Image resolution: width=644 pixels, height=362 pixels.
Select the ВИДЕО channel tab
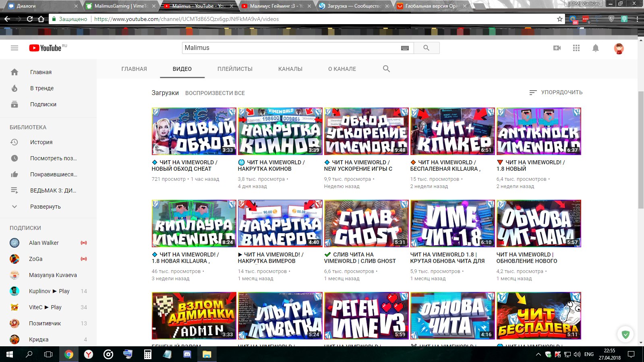point(182,69)
